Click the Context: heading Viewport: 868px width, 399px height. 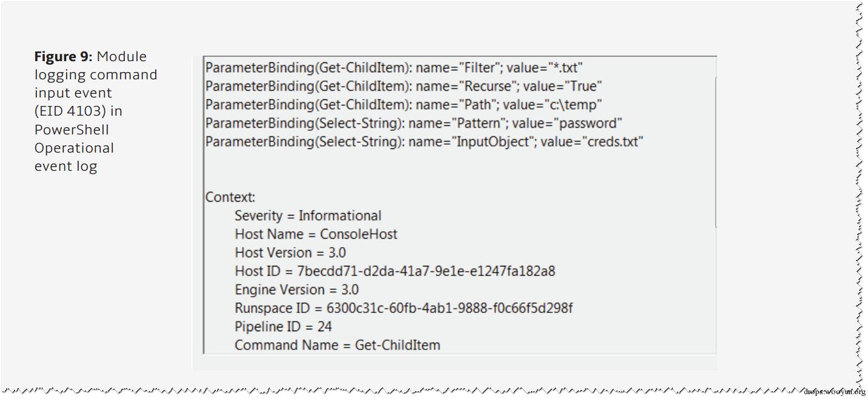pos(230,197)
